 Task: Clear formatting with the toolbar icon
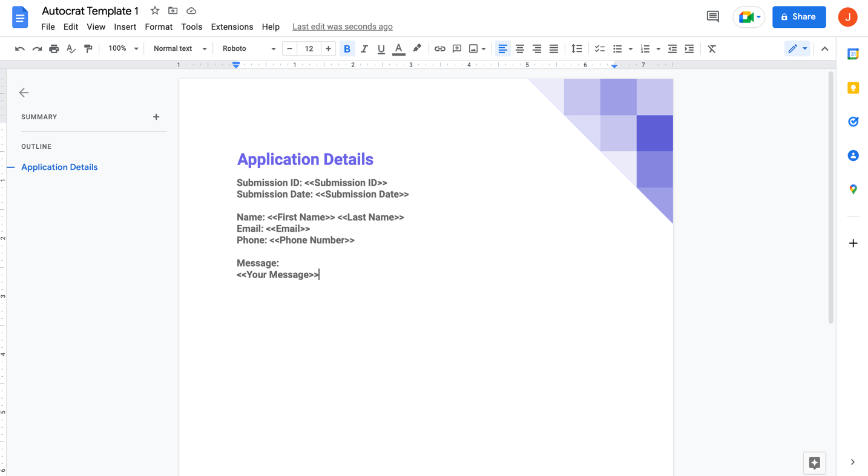[712, 48]
